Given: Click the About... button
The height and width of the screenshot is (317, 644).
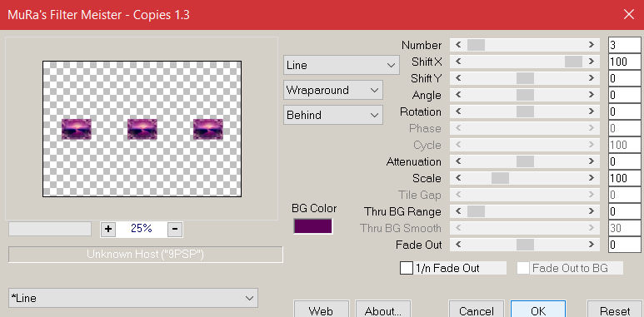Looking at the screenshot, I should point(382,310).
